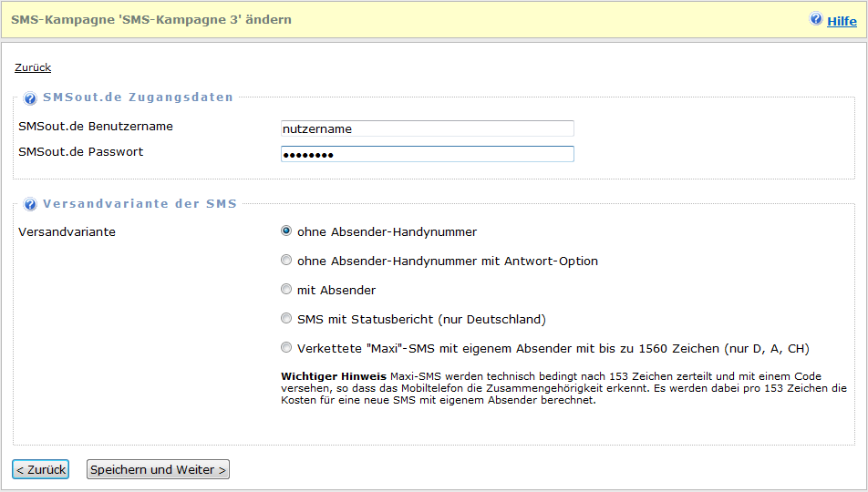Focus the SMSout.de Benutzername input field
The height and width of the screenshot is (492, 868).
(427, 128)
